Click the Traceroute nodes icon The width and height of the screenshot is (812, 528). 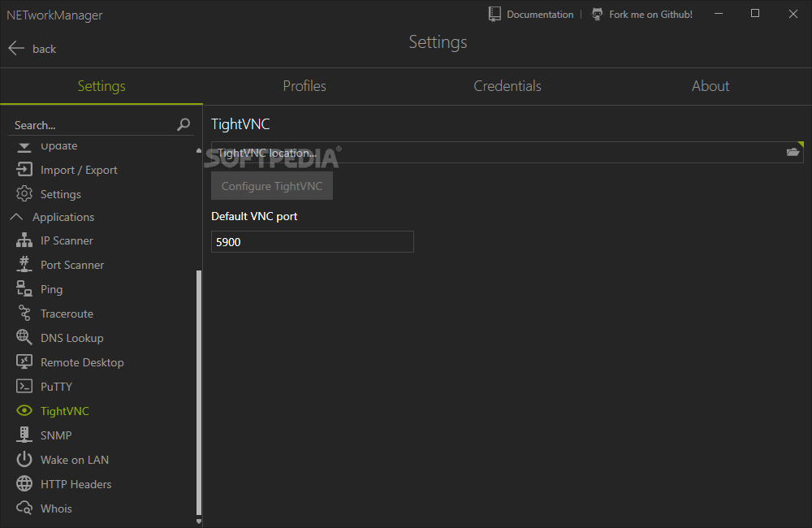coord(24,313)
